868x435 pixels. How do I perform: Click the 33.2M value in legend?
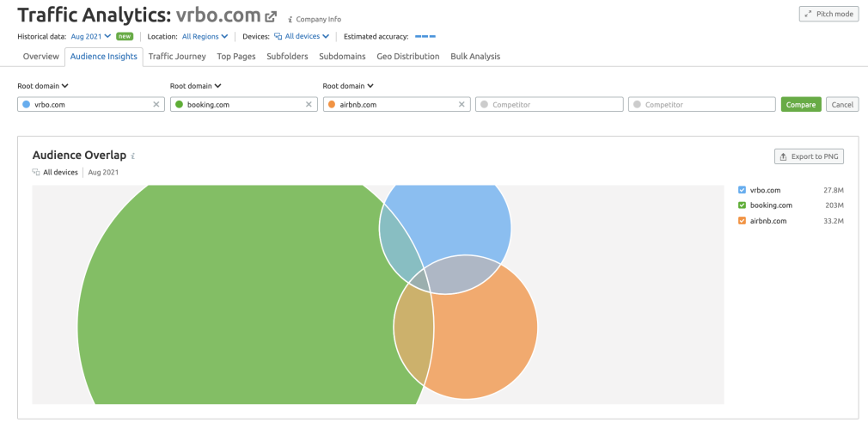(833, 221)
